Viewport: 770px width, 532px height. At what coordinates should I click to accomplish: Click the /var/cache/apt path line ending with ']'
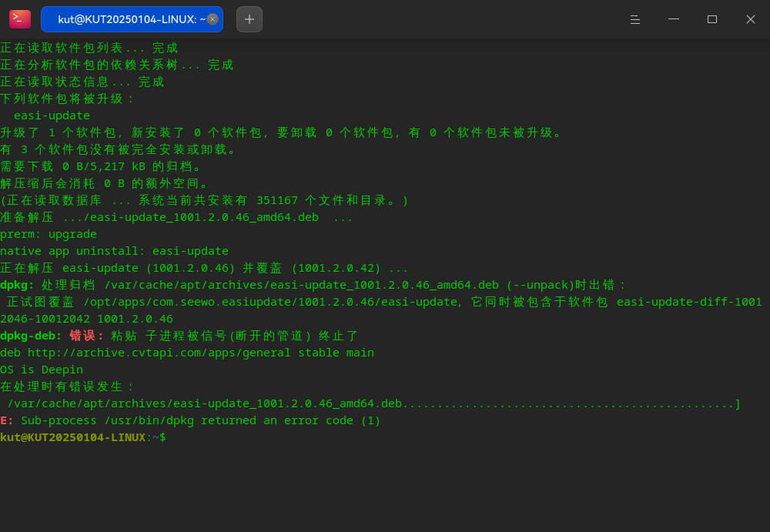click(x=373, y=403)
